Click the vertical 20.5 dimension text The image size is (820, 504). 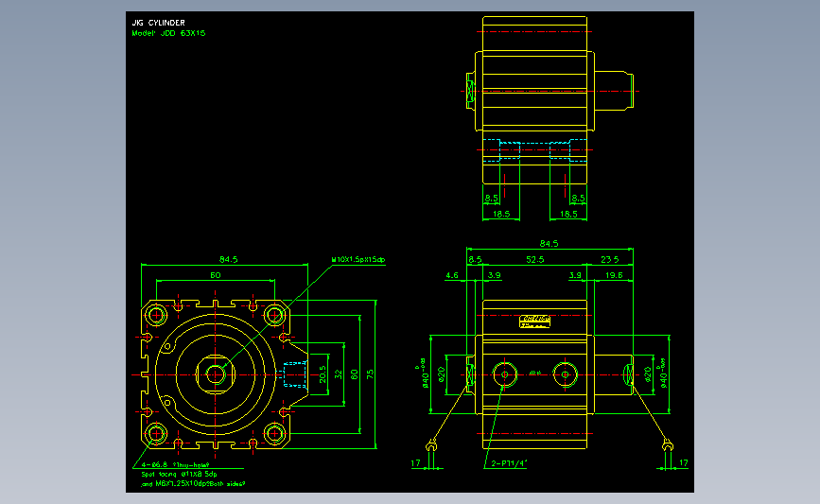pyautogui.click(x=323, y=374)
